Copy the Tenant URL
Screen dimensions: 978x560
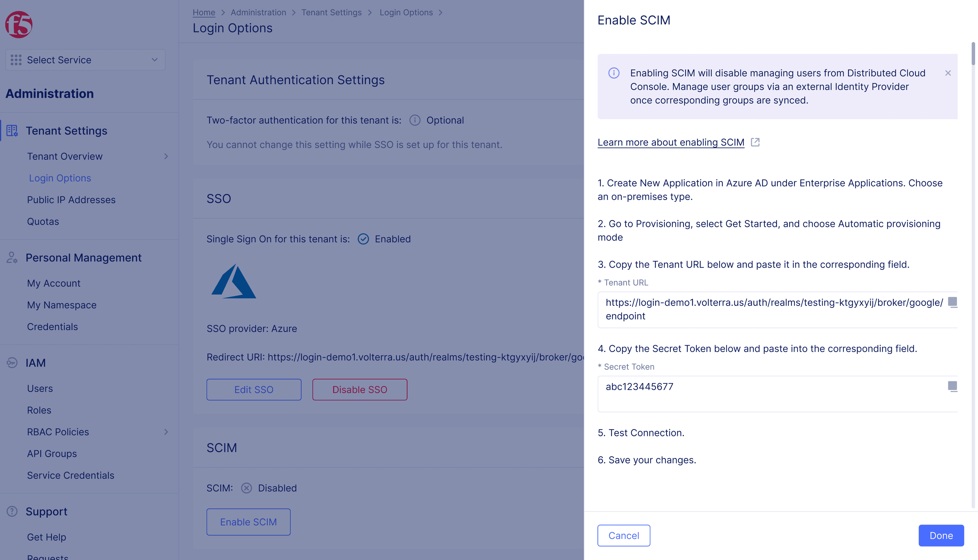953,302
